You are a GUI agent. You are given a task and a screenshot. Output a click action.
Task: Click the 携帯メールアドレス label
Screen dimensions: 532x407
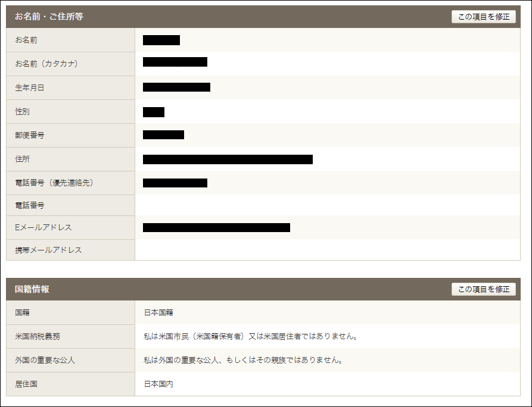click(x=48, y=250)
